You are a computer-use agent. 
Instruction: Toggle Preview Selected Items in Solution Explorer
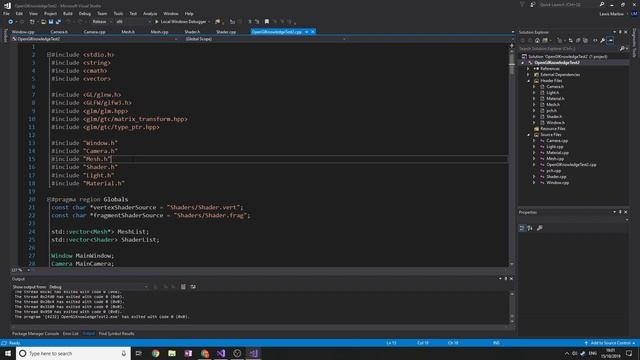(x=611, y=40)
